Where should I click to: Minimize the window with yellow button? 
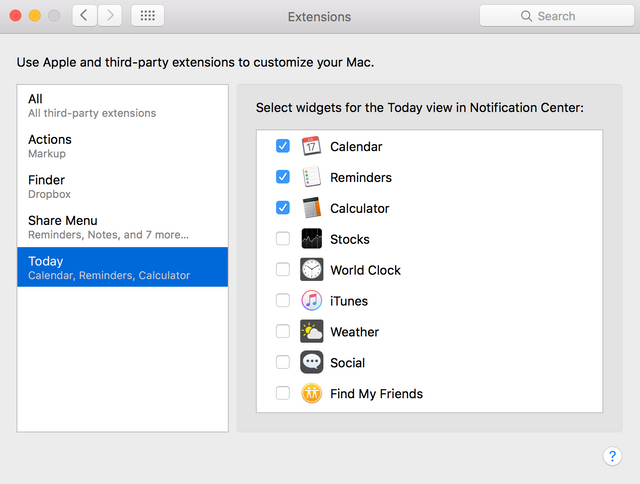point(35,16)
